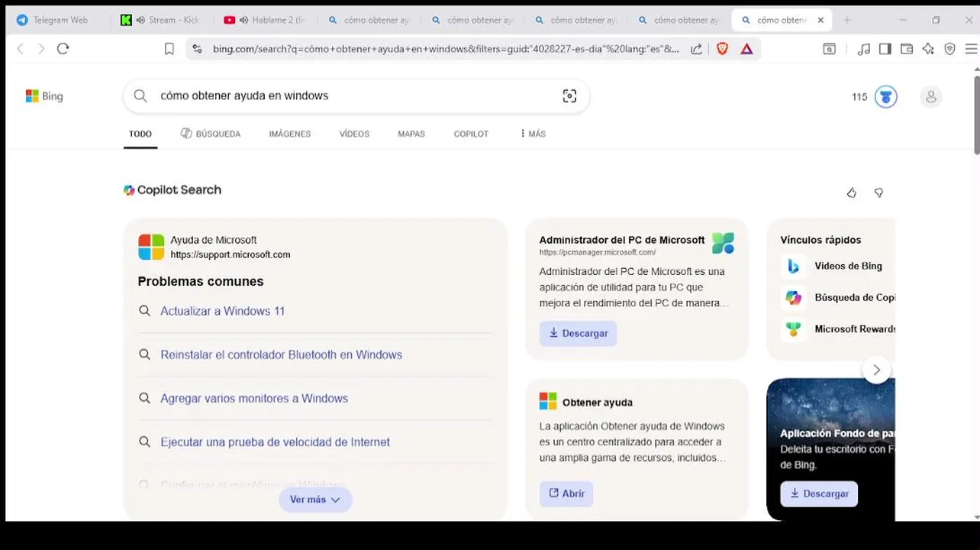The height and width of the screenshot is (550, 980).
Task: Click Descargar under Administrador del PC
Action: tap(578, 333)
